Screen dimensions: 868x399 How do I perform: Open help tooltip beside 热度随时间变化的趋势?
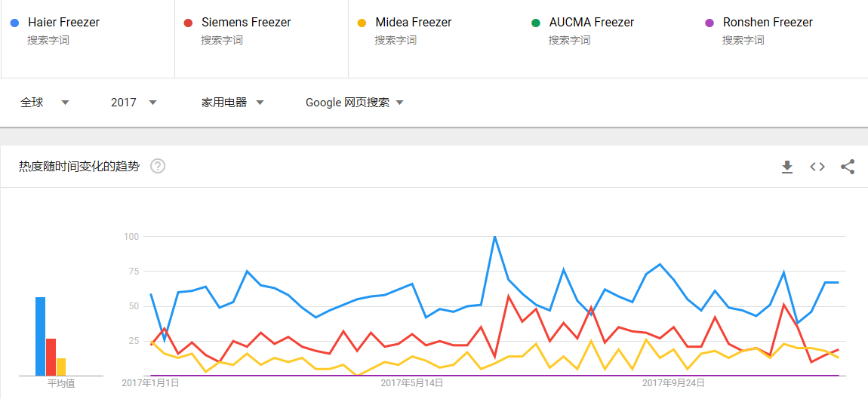pos(158,166)
